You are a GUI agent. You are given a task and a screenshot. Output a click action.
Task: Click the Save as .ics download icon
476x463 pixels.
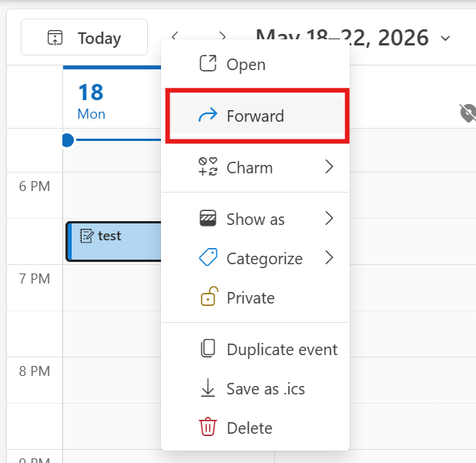(208, 388)
